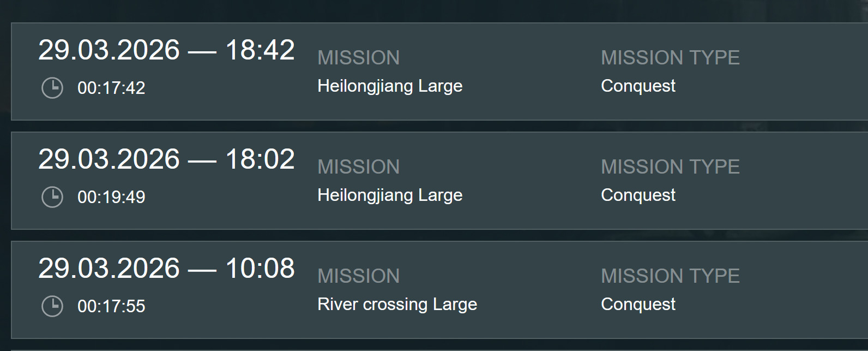This screenshot has height=351, width=868.
Task: Click MISSION label above River crossing Large
Action: tap(358, 276)
